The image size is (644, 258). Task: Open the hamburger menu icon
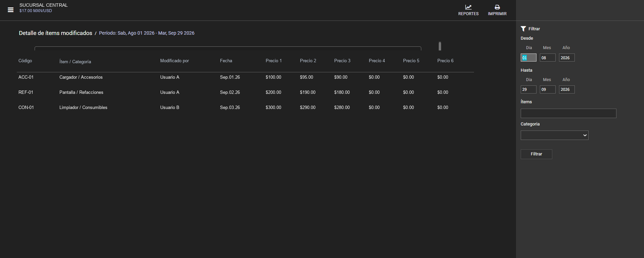pyautogui.click(x=11, y=10)
